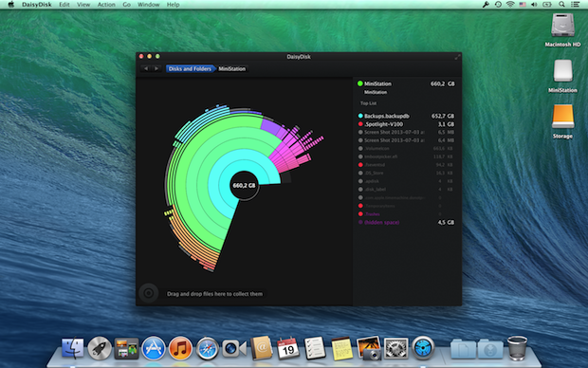This screenshot has width=588, height=368.
Task: Open the Downloads folder stack in Dock
Action: coord(490,348)
